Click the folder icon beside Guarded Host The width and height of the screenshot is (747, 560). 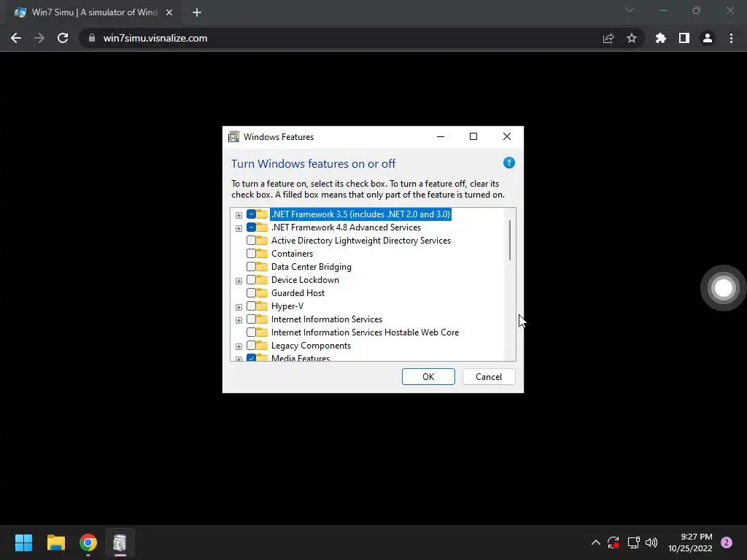[x=262, y=293]
